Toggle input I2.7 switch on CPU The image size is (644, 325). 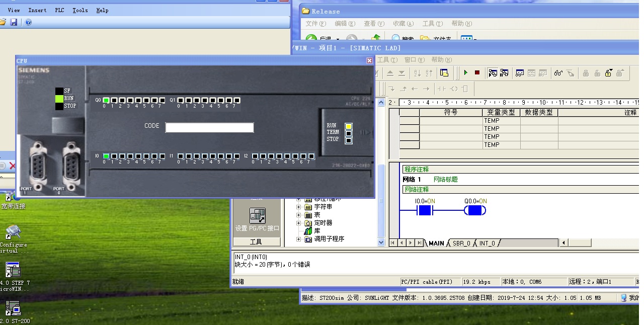[311, 156]
